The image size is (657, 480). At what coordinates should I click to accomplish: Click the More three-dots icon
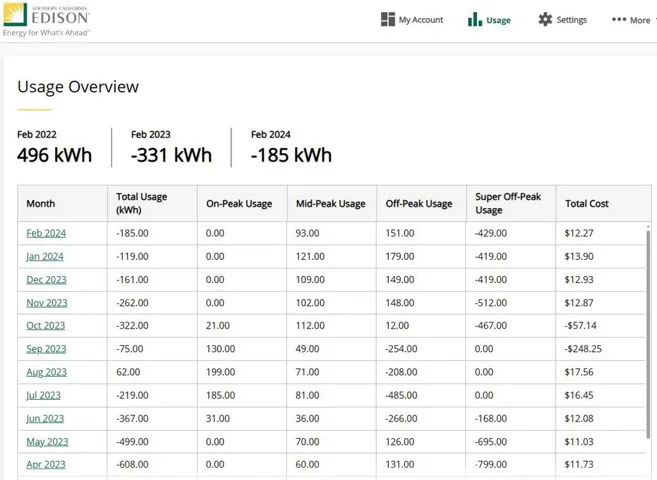click(x=619, y=19)
